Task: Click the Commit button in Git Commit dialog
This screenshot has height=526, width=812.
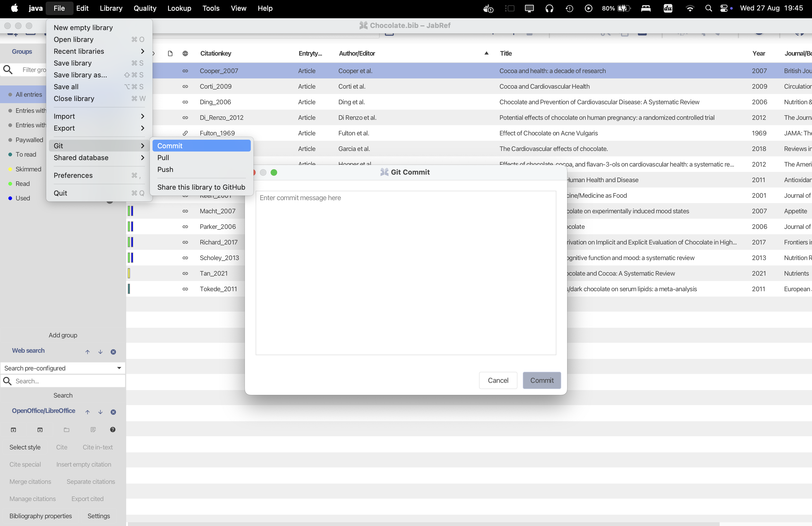Action: click(542, 380)
